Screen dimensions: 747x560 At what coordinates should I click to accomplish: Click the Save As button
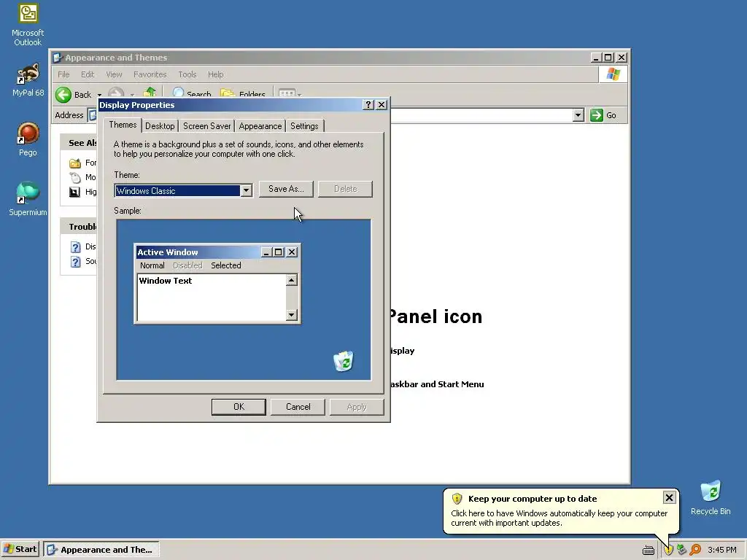286,189
